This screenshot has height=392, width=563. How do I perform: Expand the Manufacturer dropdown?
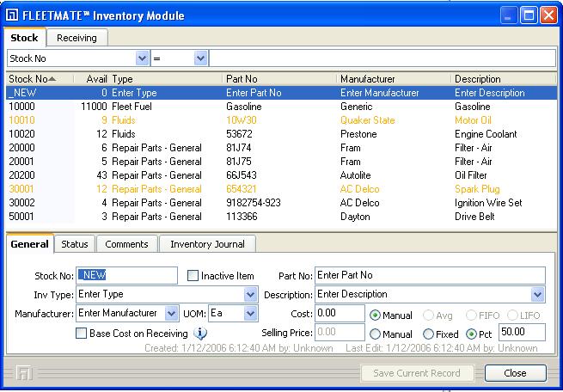coord(171,314)
